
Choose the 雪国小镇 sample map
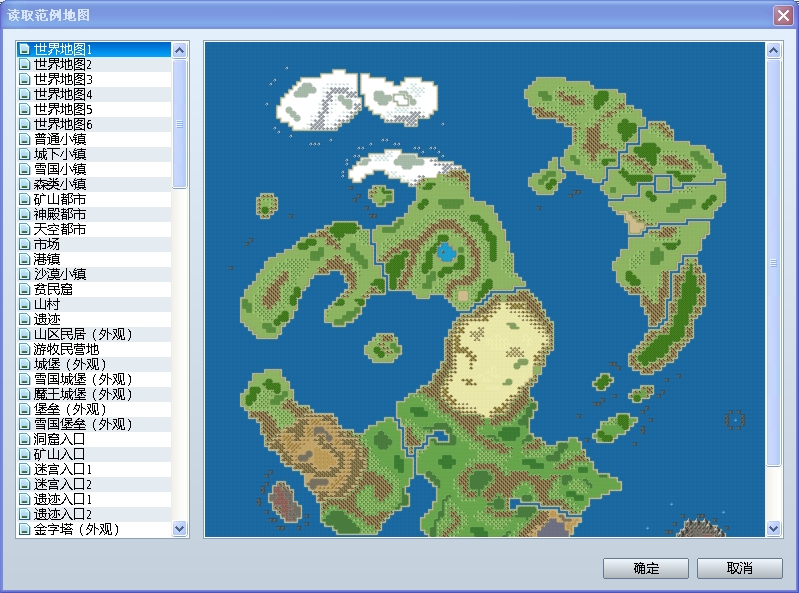[x=94, y=169]
